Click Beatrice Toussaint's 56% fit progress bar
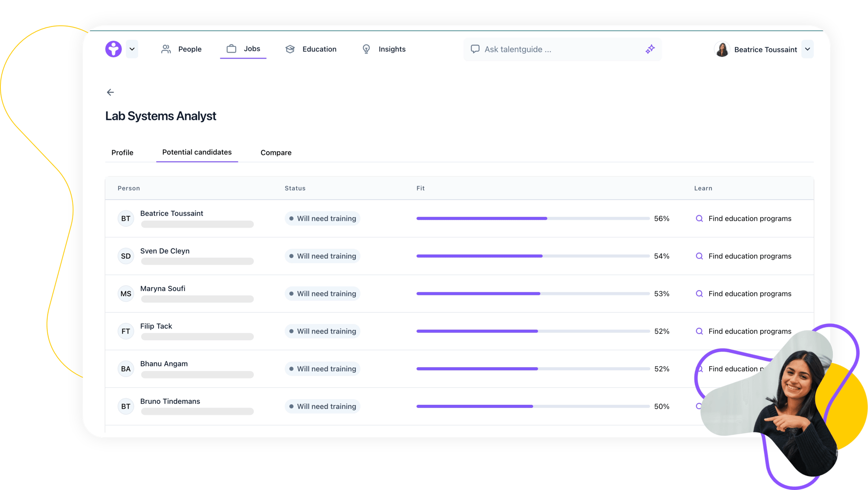Viewport: 868px width, 490px height. 533,219
